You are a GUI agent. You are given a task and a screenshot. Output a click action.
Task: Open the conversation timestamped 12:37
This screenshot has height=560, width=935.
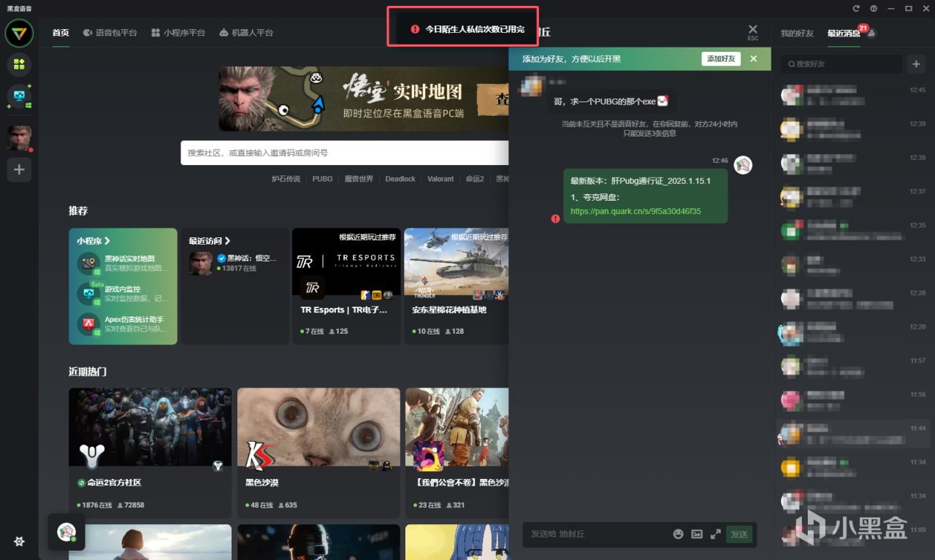tap(852, 196)
